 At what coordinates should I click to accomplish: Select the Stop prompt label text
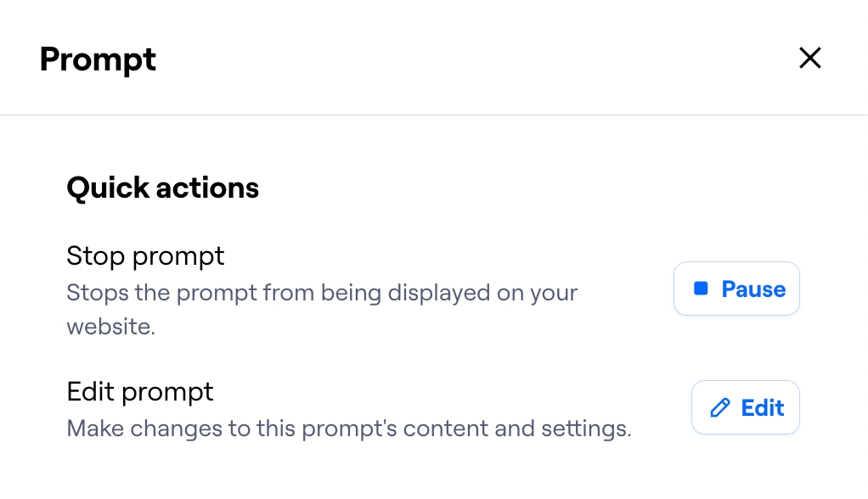[x=144, y=255]
